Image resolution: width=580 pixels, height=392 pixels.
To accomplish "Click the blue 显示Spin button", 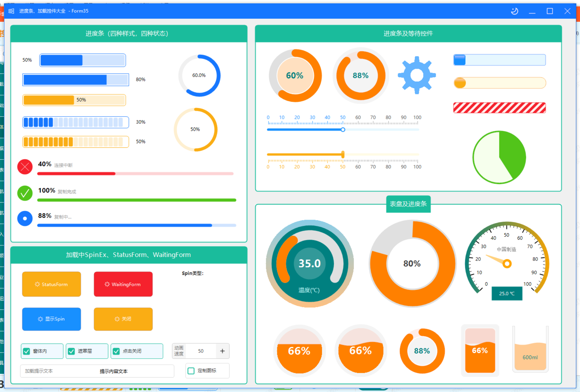I will pyautogui.click(x=52, y=319).
